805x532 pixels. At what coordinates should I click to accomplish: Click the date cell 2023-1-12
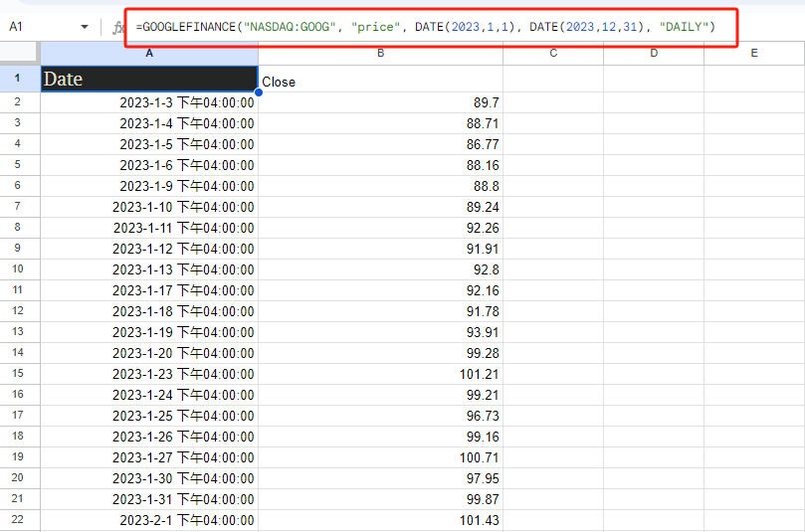[149, 249]
